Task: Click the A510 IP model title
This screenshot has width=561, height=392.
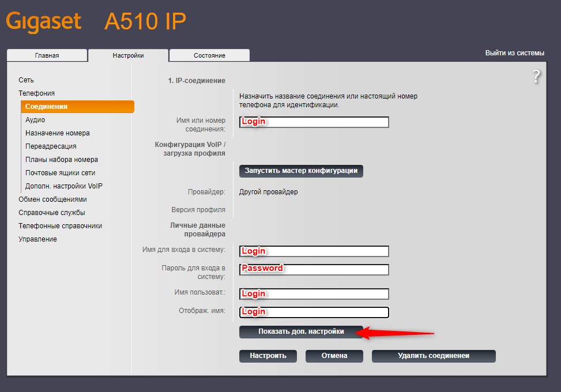Action: (145, 21)
